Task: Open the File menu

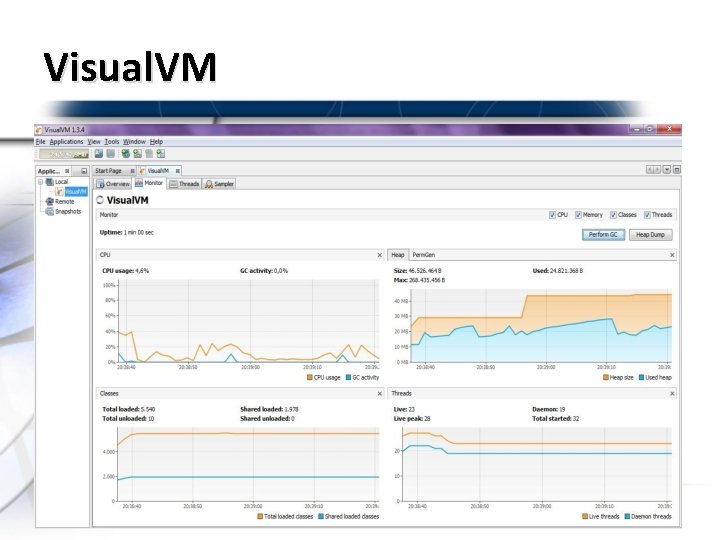Action: 40,141
